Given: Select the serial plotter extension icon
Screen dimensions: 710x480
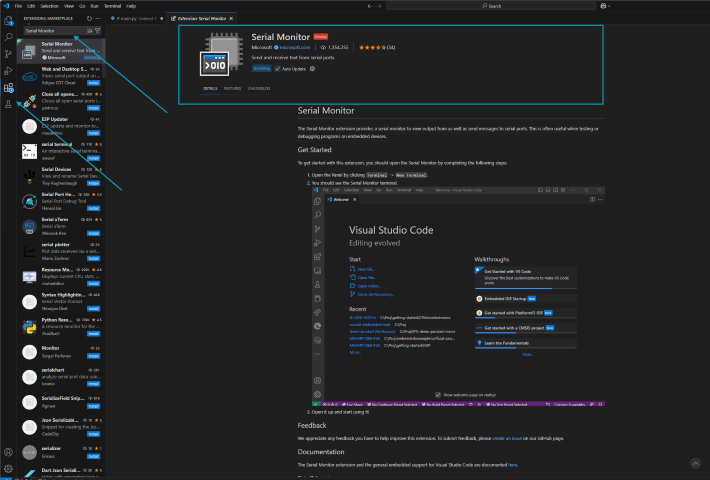Looking at the screenshot, I should (x=29, y=251).
